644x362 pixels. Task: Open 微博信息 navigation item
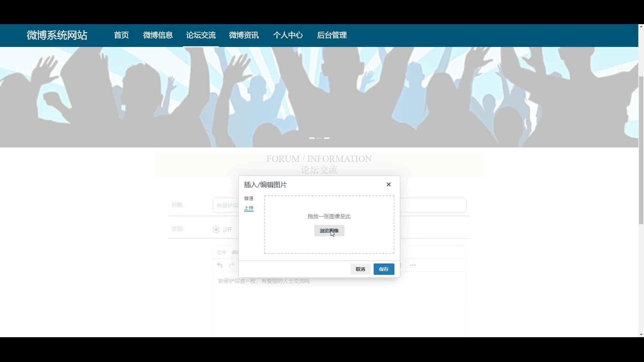click(158, 35)
